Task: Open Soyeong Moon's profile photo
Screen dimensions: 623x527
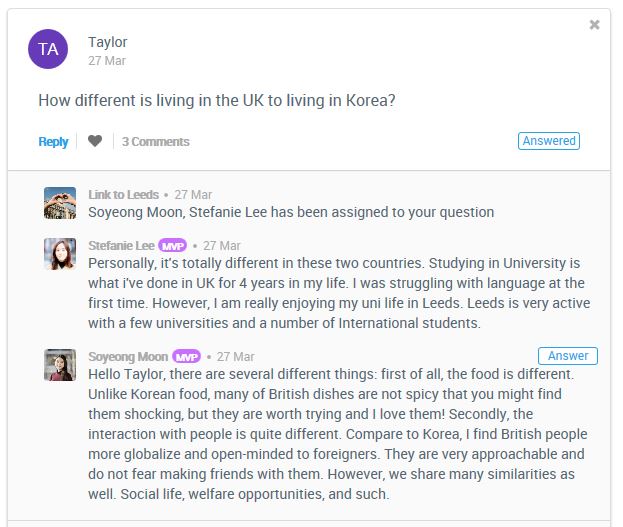Action: pyautogui.click(x=60, y=365)
